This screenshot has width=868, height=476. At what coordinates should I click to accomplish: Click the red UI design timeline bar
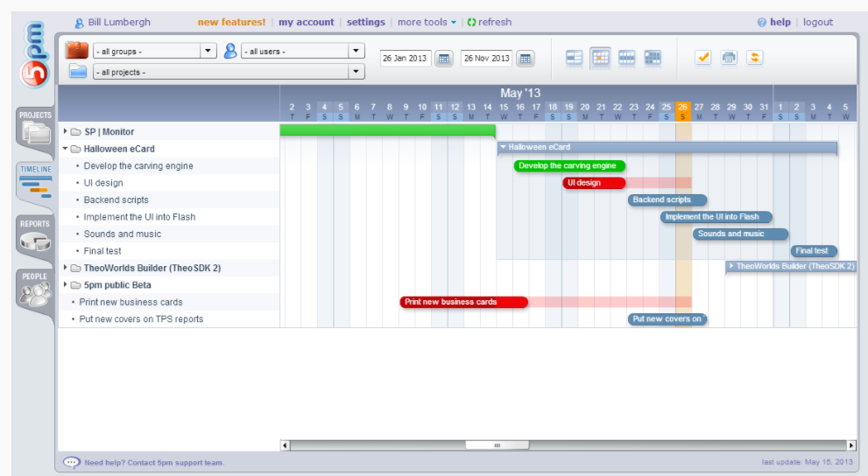(594, 183)
